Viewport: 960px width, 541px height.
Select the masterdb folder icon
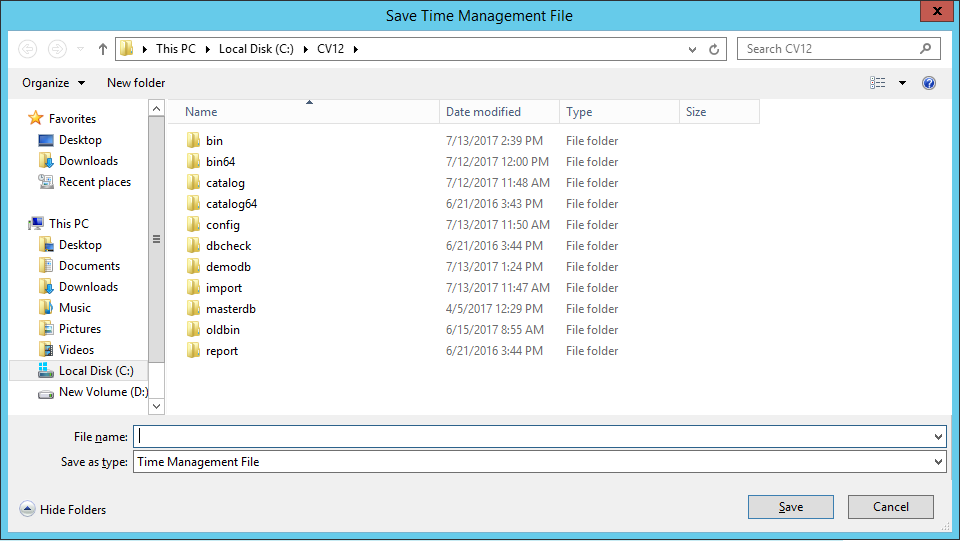click(193, 308)
